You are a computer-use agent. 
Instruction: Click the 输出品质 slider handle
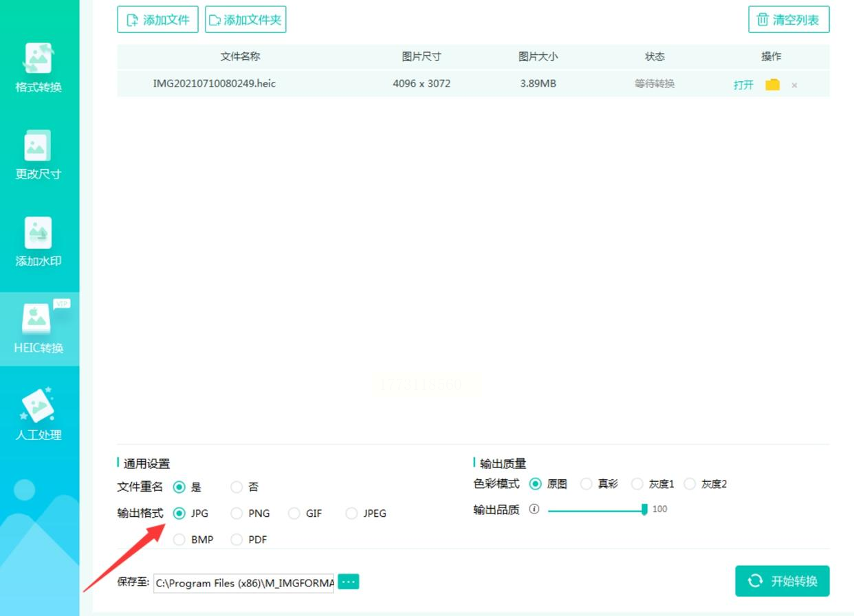[644, 509]
